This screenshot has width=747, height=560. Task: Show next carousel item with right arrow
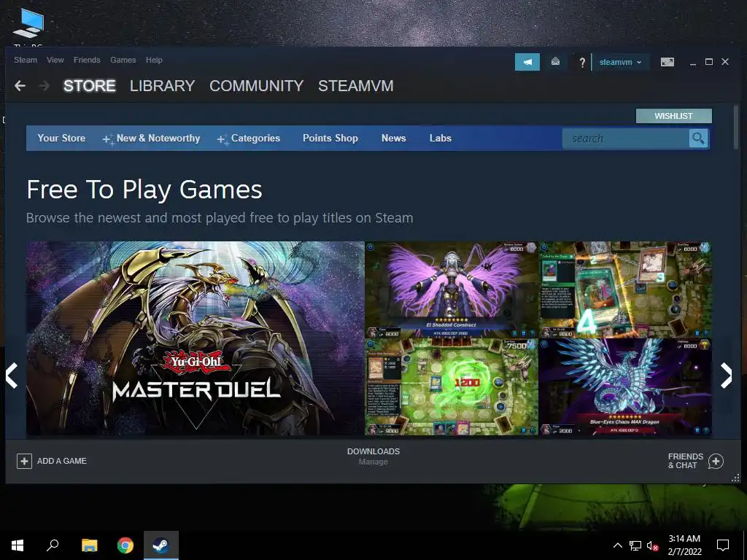(726, 376)
